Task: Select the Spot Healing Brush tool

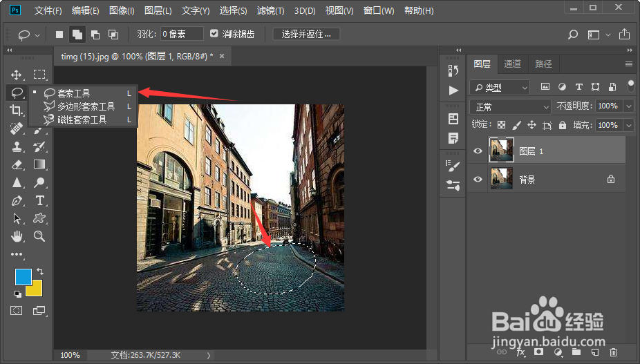Action: [17, 128]
